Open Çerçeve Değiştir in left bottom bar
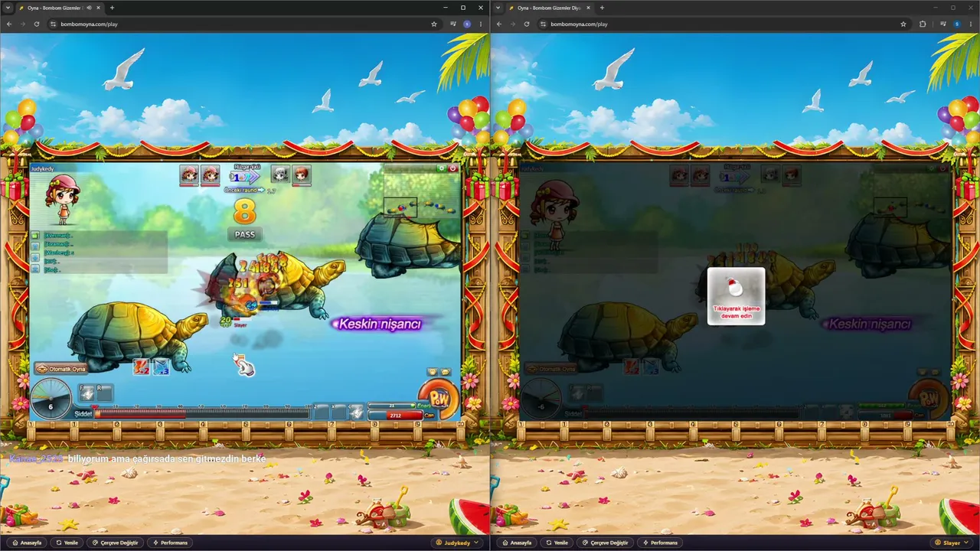This screenshot has width=980, height=551. click(x=115, y=543)
